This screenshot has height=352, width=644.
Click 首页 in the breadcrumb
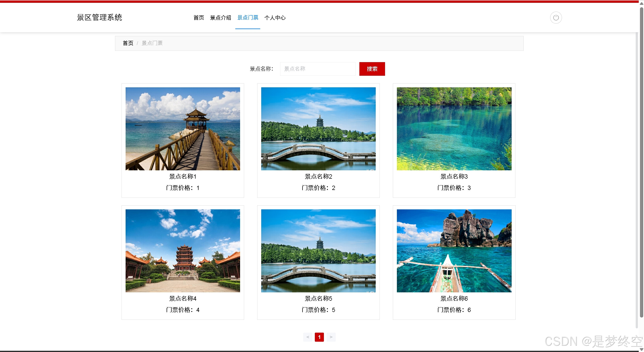coord(128,43)
